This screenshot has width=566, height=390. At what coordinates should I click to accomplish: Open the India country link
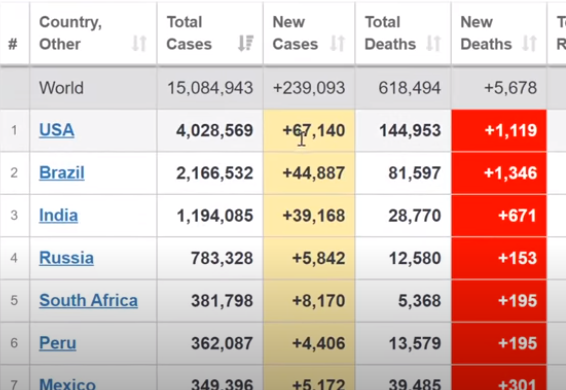[58, 215]
